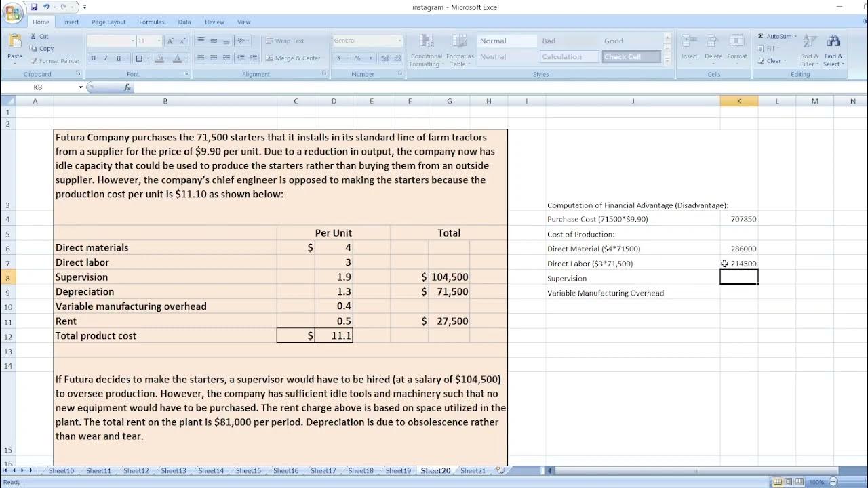Toggle Bottom Align

[226, 41]
